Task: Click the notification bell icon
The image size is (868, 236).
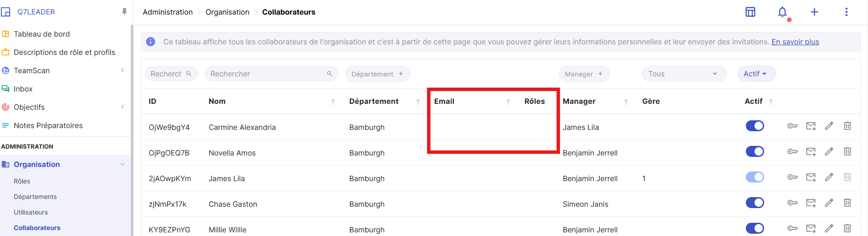Action: pyautogui.click(x=782, y=12)
